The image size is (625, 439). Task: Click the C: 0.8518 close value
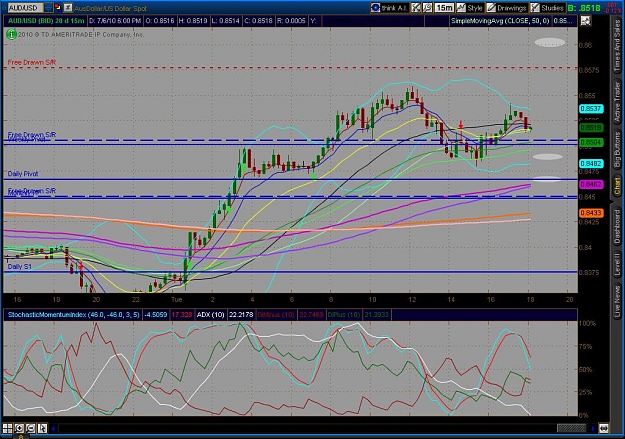[258, 21]
